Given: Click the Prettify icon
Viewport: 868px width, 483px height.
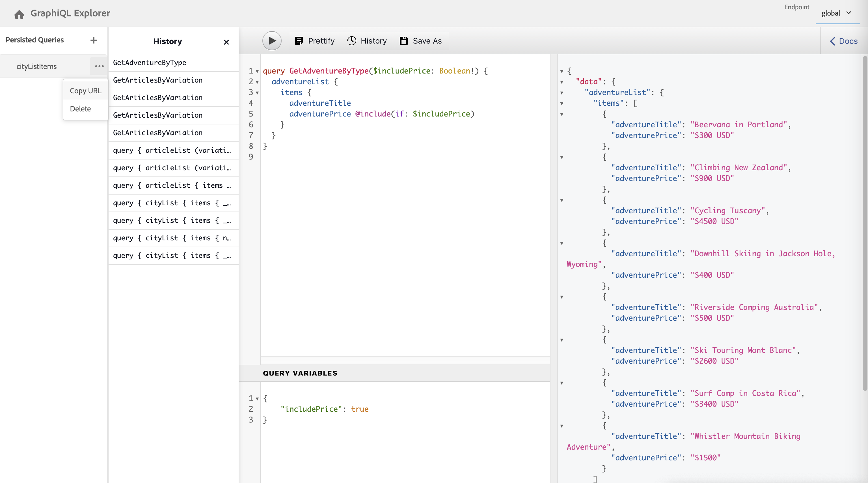Looking at the screenshot, I should click(x=299, y=41).
